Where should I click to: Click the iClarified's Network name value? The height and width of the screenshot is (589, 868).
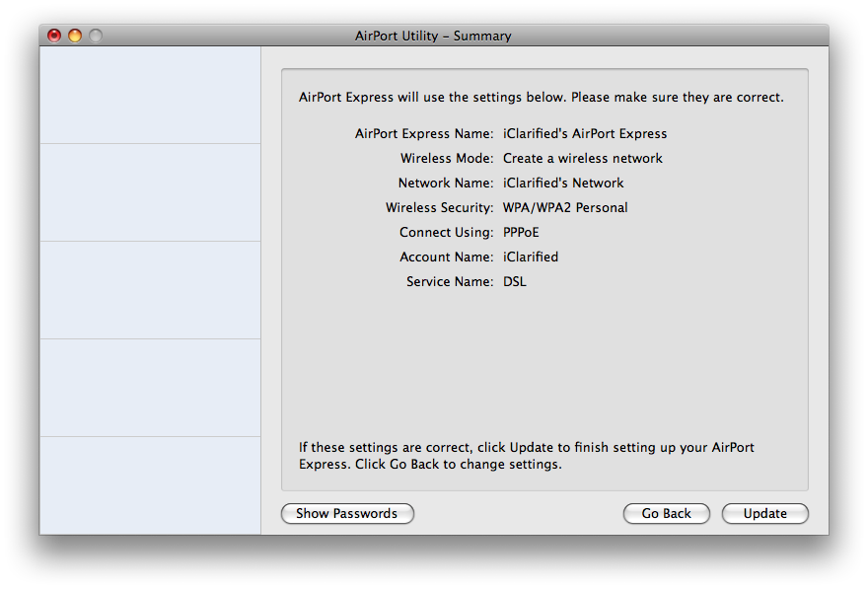tap(563, 184)
